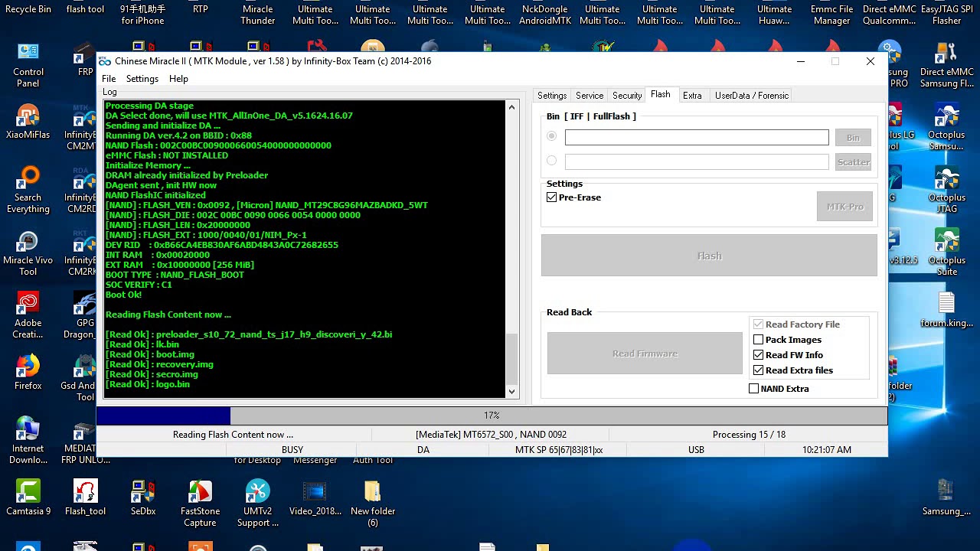Click log scrollbar down arrow
The height and width of the screenshot is (551, 980).
(x=511, y=392)
